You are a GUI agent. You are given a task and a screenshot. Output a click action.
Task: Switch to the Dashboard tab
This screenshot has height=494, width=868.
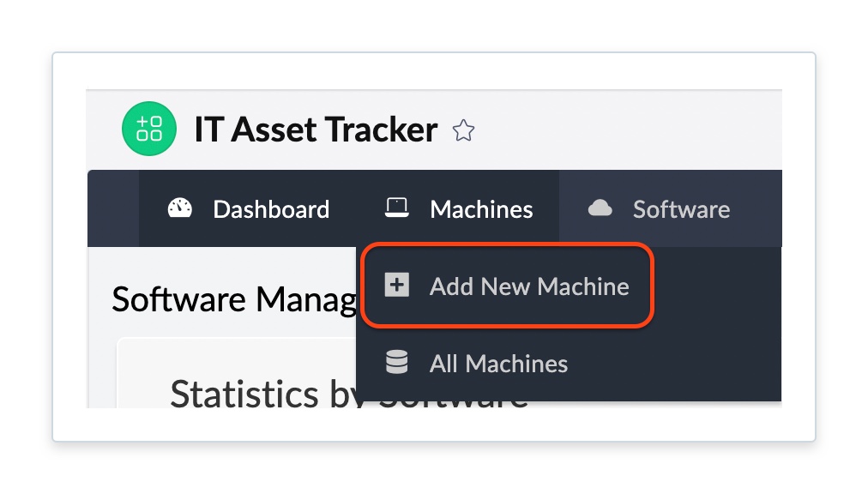tap(270, 209)
